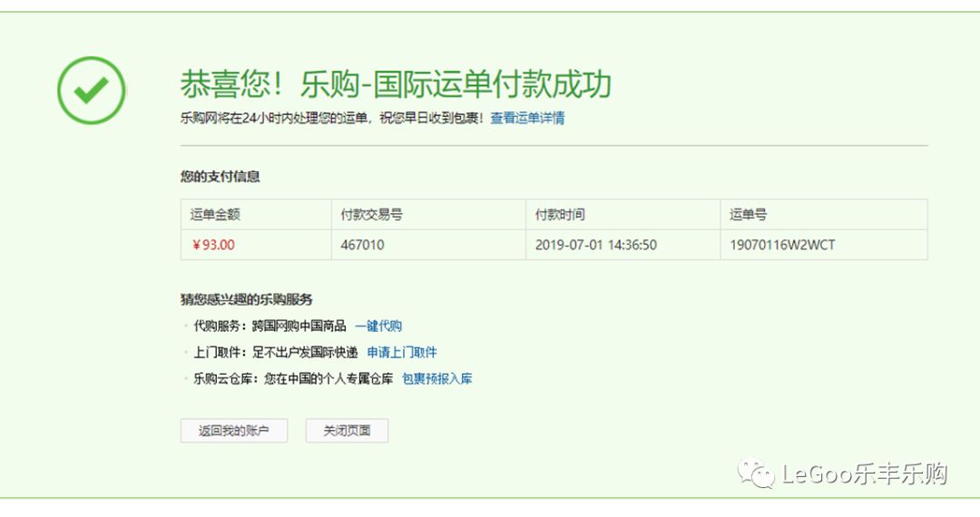980x517 pixels.
Task: Click the 猜您感兴趣的乐购服务 heading
Action: 246,299
